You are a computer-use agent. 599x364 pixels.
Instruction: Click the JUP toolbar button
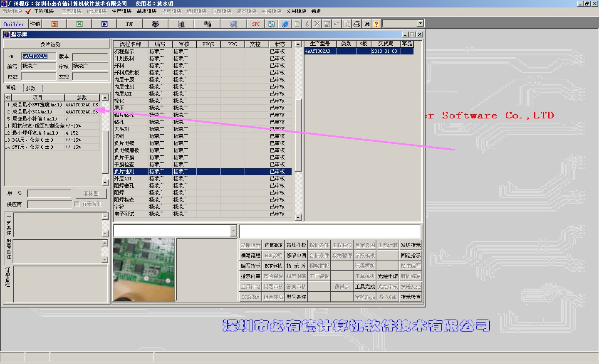(129, 24)
